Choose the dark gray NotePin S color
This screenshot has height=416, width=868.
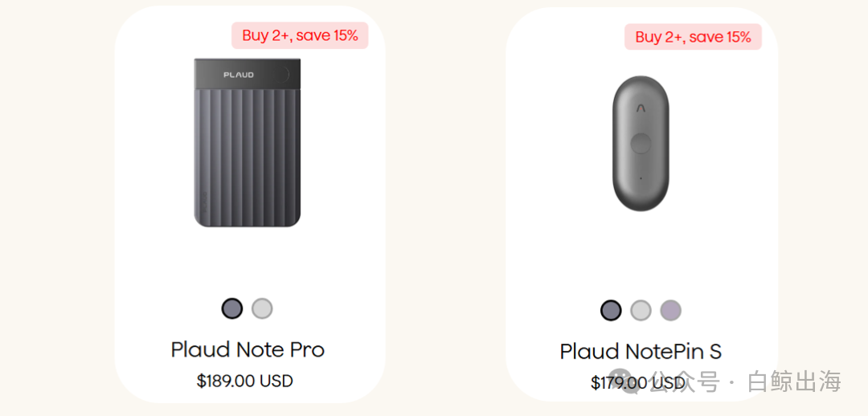[x=611, y=310]
